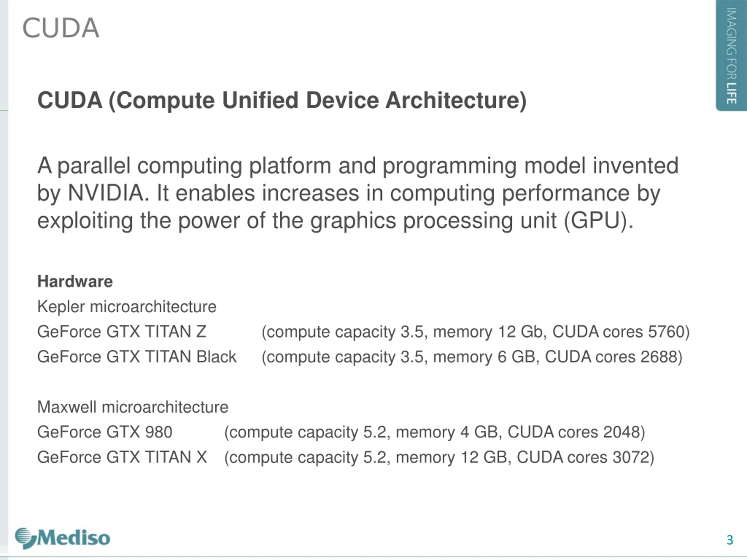Screen dimensions: 747x560
Task: Select GeForce GTX TITAN Z text
Action: point(122,331)
